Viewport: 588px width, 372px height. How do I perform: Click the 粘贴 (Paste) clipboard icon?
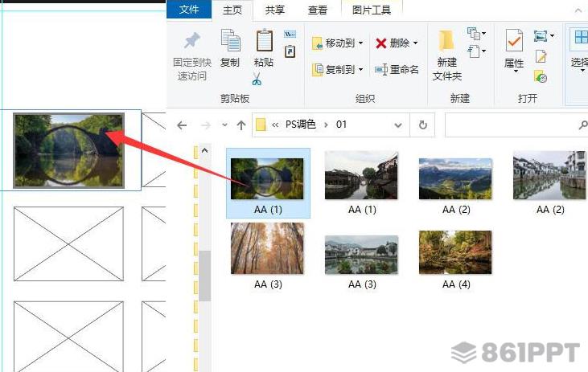(x=264, y=40)
